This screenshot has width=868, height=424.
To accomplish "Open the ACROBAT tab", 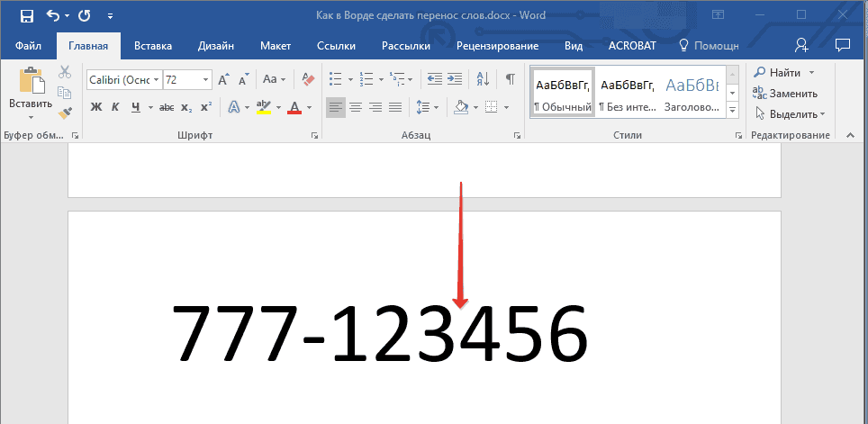I will click(x=631, y=46).
